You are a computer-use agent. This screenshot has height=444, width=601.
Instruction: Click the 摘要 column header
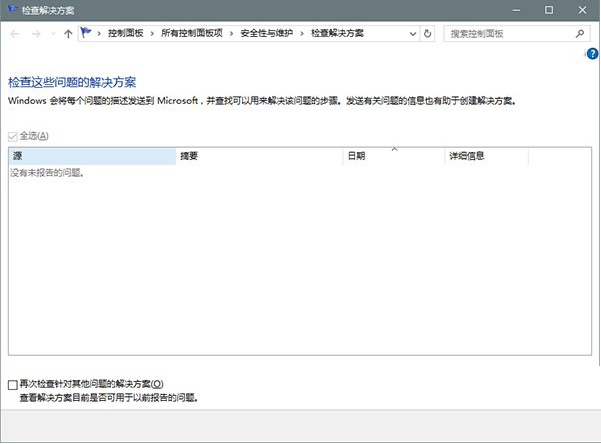[258, 157]
